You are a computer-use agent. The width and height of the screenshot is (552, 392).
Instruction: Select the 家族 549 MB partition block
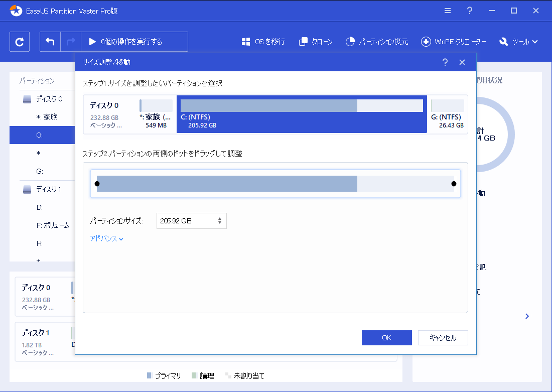[156, 114]
